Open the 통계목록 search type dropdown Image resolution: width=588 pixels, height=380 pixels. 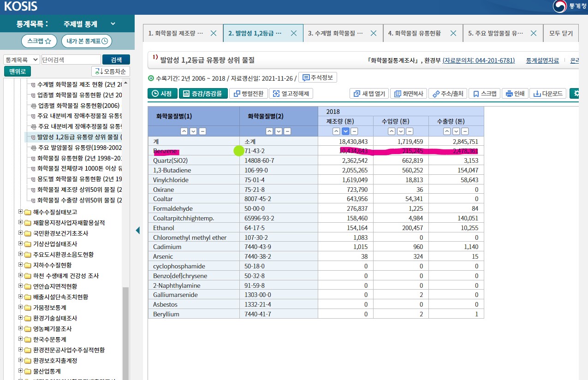(x=21, y=59)
